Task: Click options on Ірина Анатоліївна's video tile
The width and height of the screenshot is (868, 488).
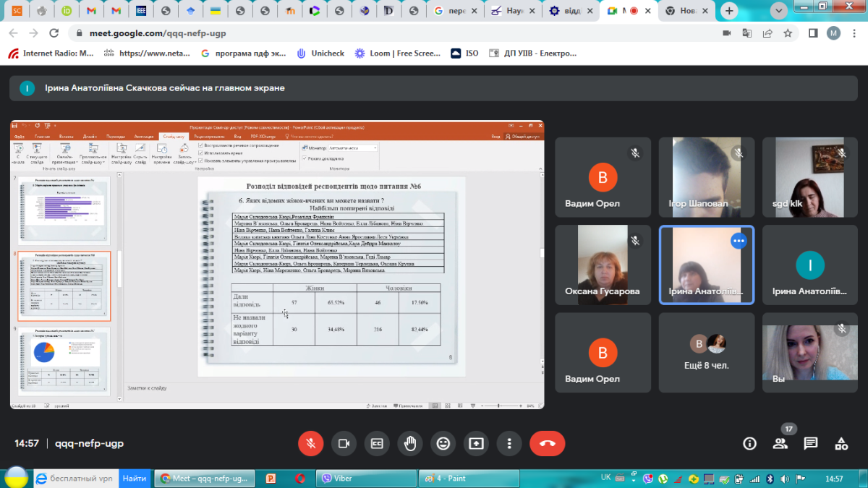Action: click(x=739, y=241)
